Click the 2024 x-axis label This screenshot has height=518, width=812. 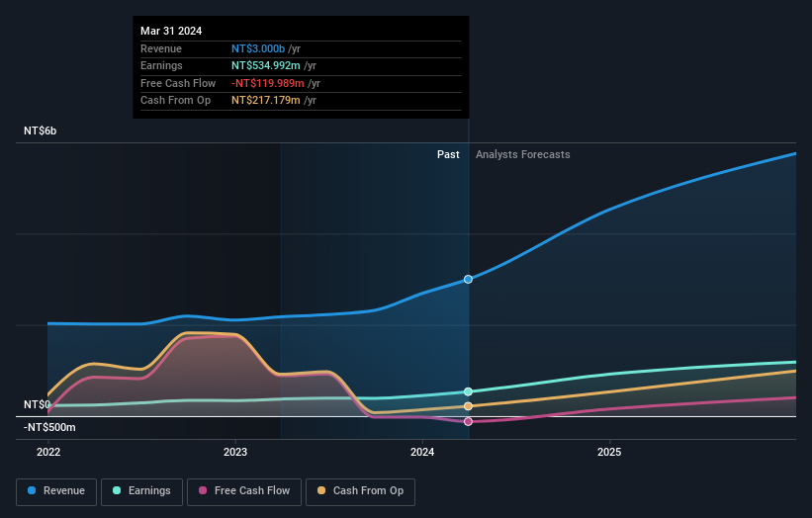[x=422, y=452]
